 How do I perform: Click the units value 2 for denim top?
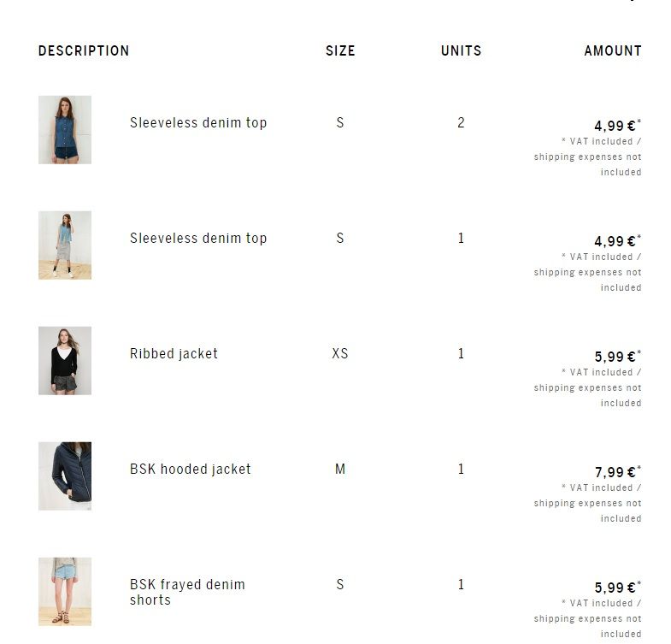click(x=461, y=123)
